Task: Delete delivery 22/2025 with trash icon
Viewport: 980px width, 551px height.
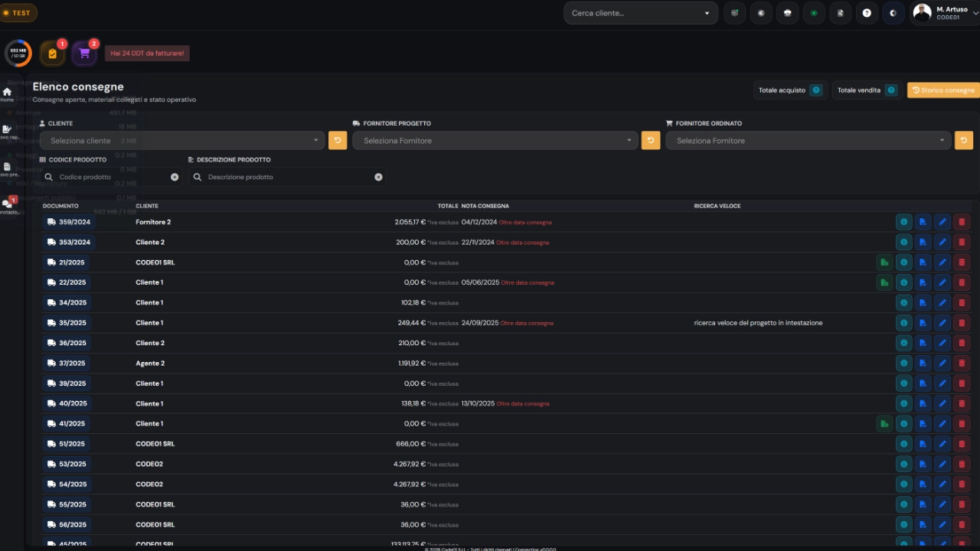Action: tap(962, 282)
